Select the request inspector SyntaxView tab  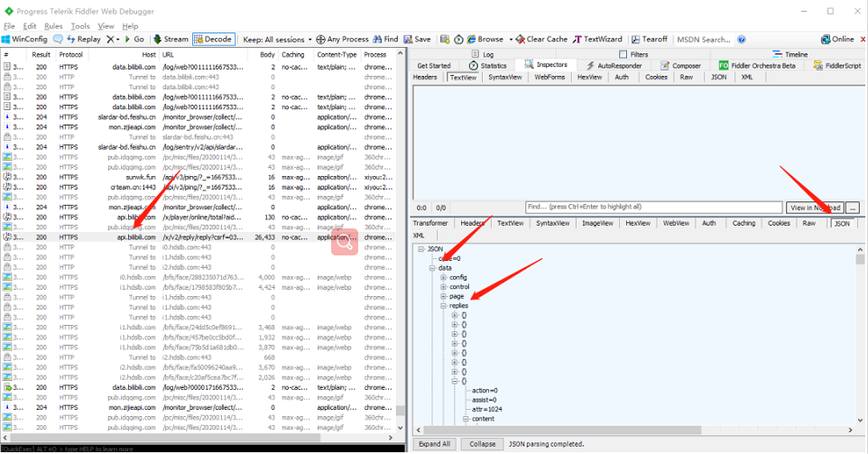coord(505,77)
